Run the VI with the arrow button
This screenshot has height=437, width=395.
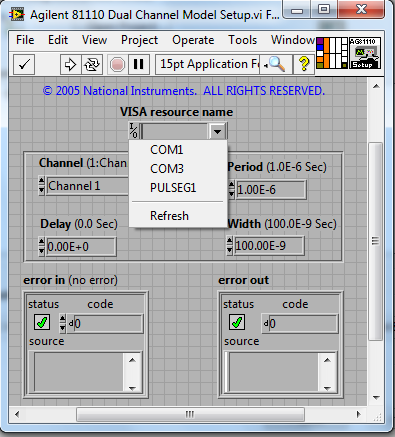pyautogui.click(x=70, y=64)
